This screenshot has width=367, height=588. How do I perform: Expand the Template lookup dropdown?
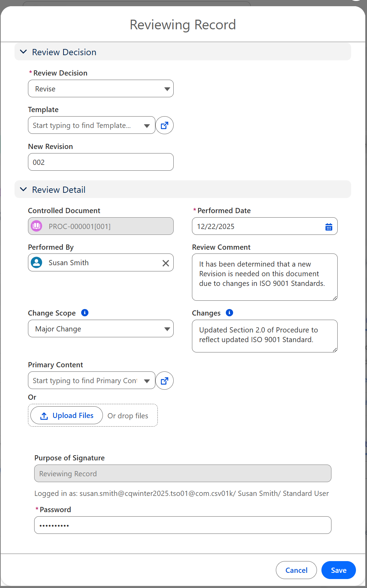click(x=147, y=126)
